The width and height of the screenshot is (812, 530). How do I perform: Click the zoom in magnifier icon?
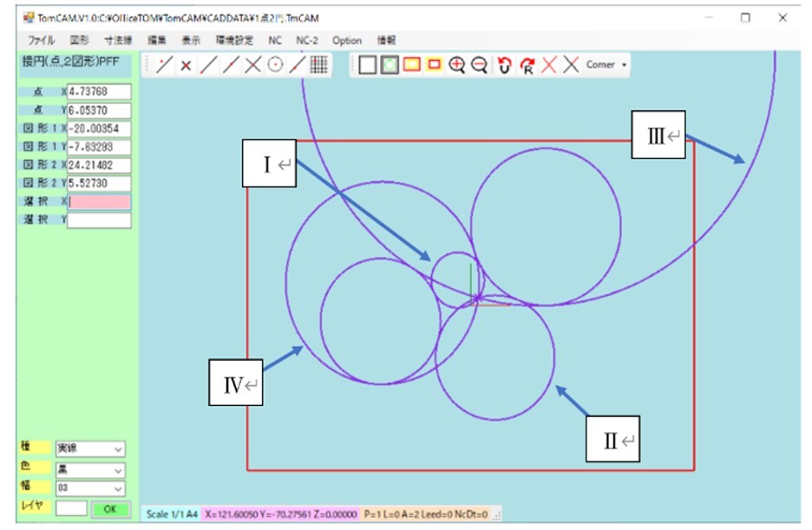pyautogui.click(x=457, y=66)
